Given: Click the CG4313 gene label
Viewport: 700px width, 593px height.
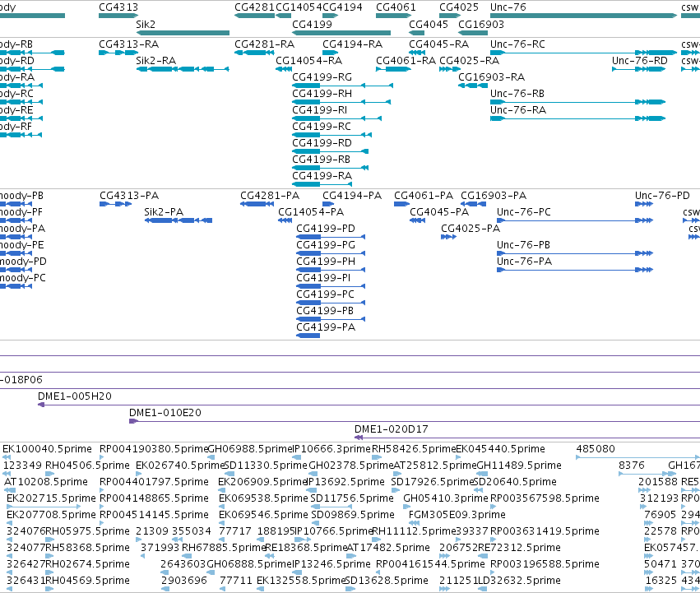Looking at the screenshot, I should pyautogui.click(x=118, y=7).
